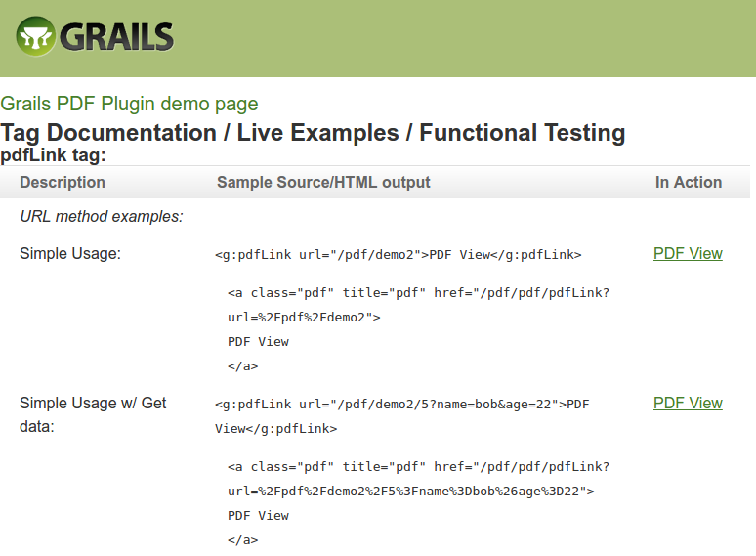Click the g:pdfLink source for url="/pdf/demo2"
Viewport: 756px width, 556px height.
pos(398,255)
